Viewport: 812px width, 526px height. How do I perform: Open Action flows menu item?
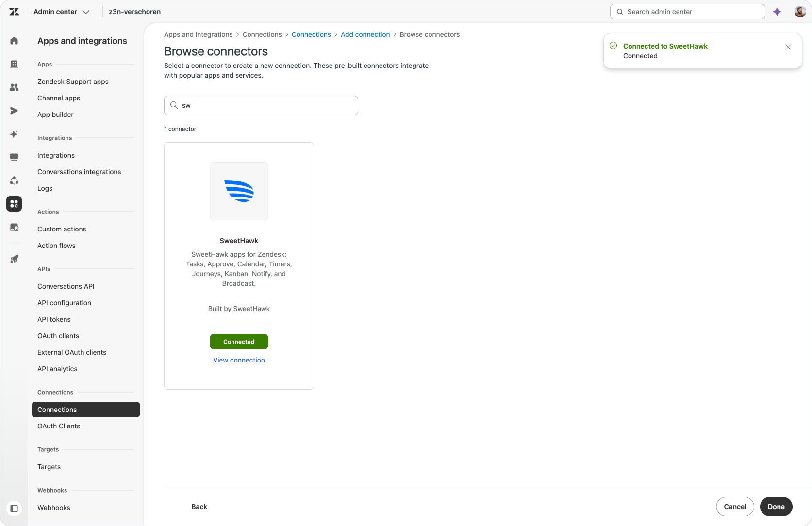56,246
